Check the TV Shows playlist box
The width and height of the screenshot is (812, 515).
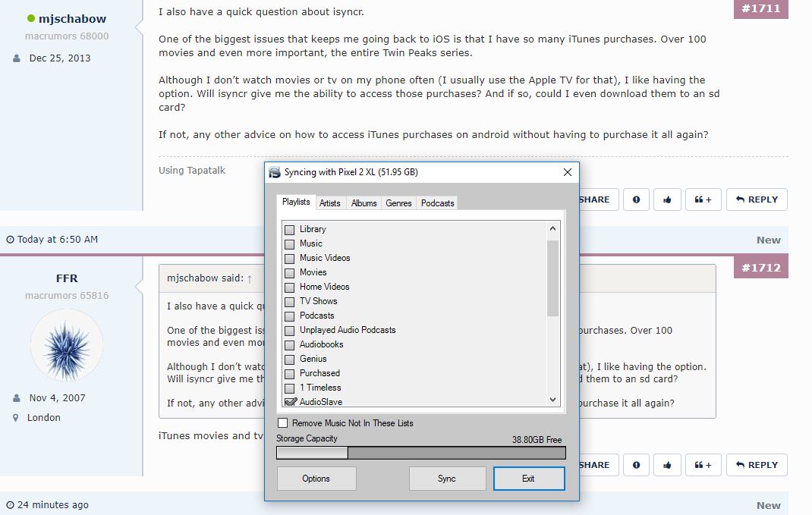(x=289, y=302)
